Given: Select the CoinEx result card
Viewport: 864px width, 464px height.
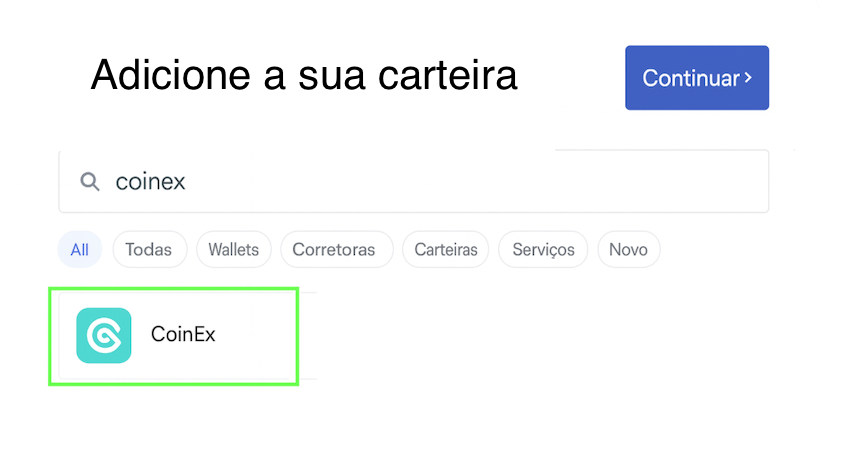Looking at the screenshot, I should coord(174,336).
